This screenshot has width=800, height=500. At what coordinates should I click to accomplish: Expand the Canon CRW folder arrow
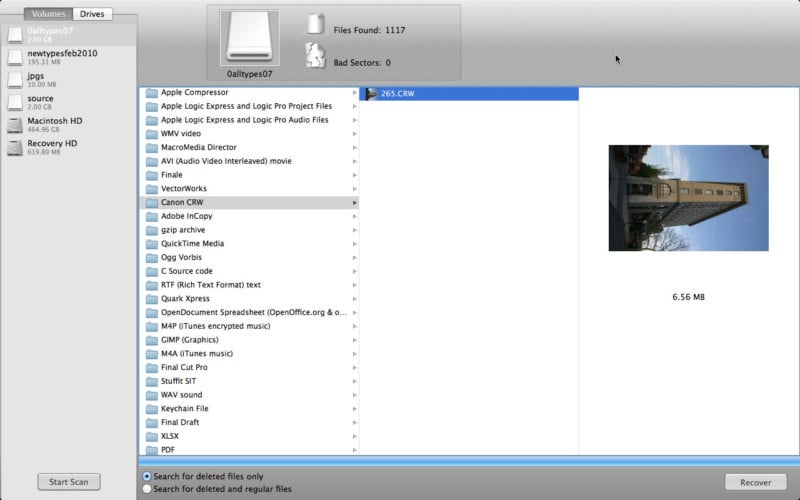point(354,203)
